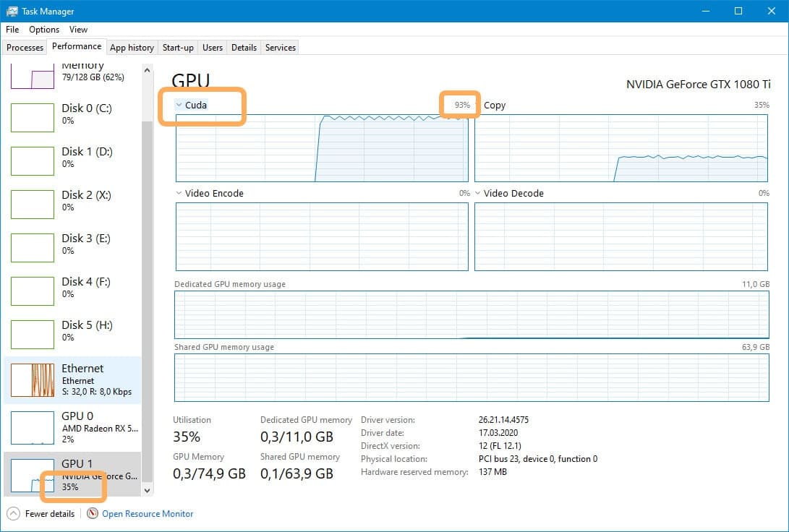
Task: Click the 0,1/63,9 GB shared memory value
Action: coord(297,473)
